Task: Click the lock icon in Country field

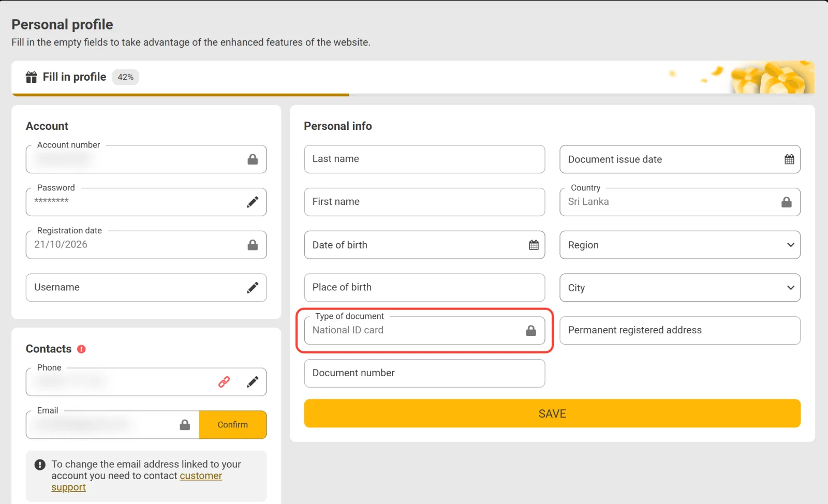Action: (787, 202)
